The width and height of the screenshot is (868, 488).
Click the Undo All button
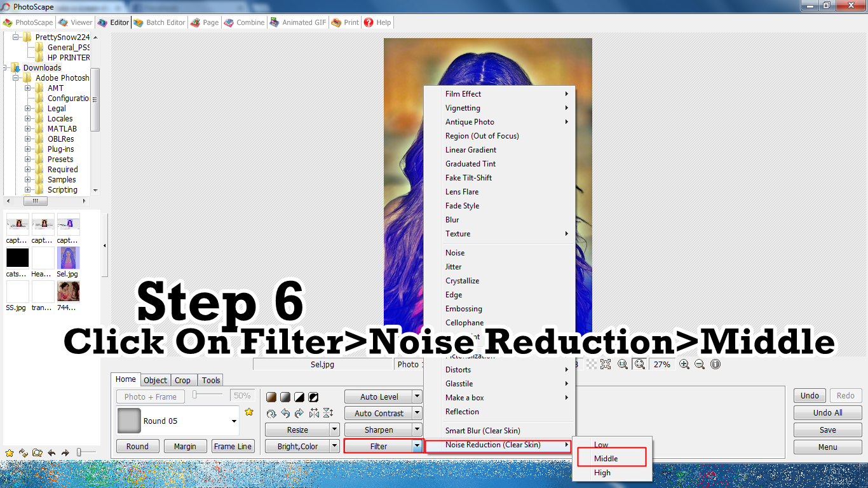coord(827,412)
